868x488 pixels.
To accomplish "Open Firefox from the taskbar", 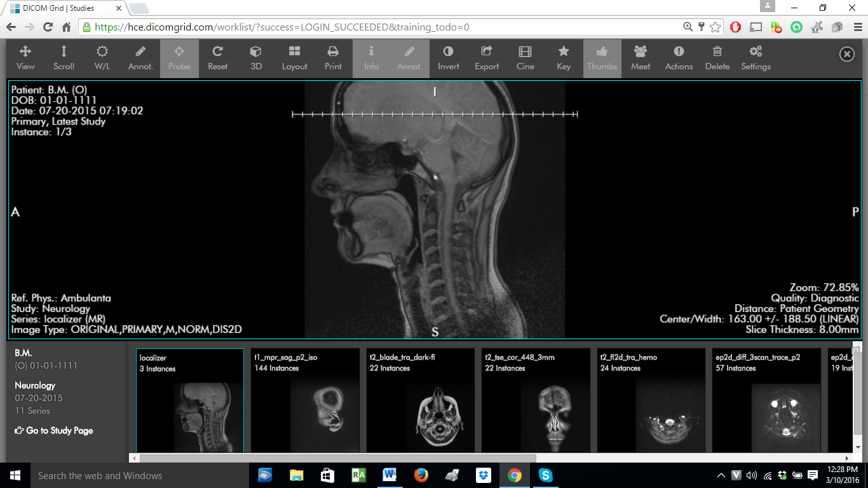I will coord(421,475).
